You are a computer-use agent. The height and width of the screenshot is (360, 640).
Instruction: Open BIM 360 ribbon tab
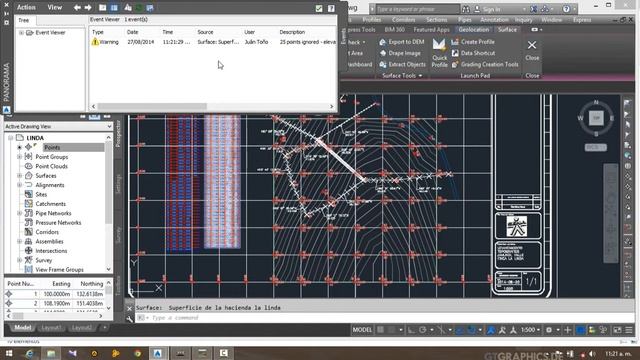click(394, 29)
